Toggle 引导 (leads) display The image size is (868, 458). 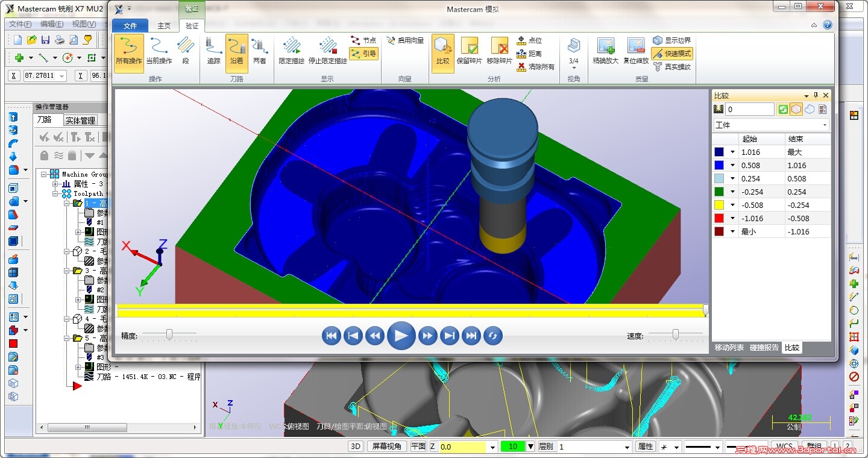coord(363,54)
